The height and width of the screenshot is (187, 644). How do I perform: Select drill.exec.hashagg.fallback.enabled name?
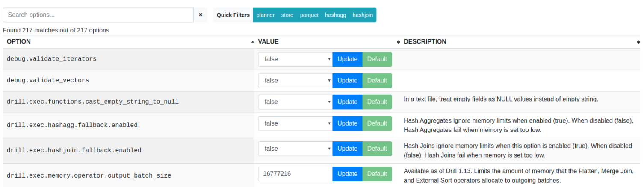point(72,125)
